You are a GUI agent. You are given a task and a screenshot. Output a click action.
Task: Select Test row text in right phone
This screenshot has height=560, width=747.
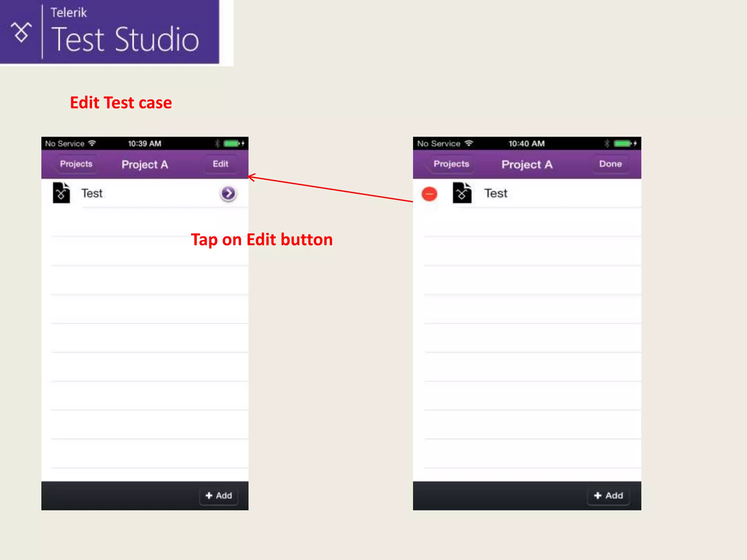coord(496,193)
